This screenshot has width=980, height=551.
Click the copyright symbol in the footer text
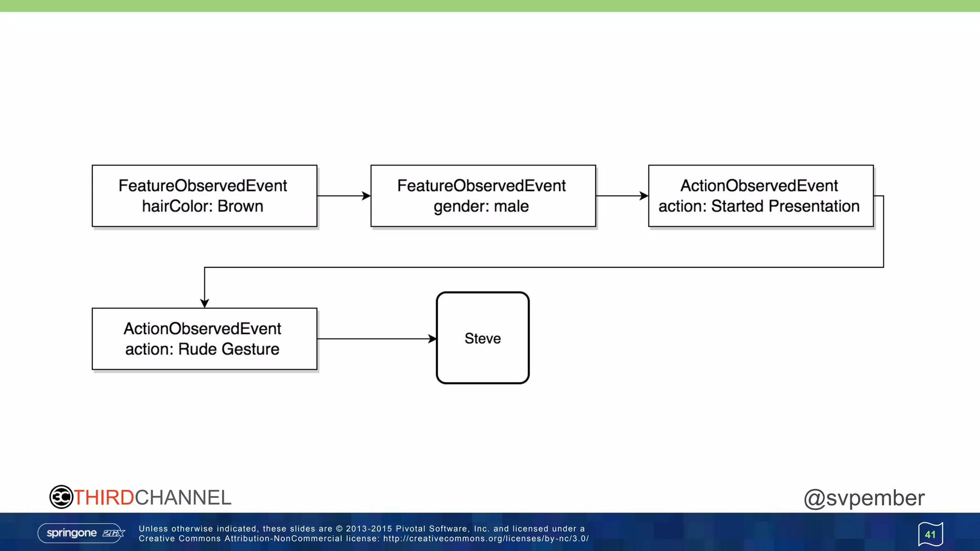point(339,529)
